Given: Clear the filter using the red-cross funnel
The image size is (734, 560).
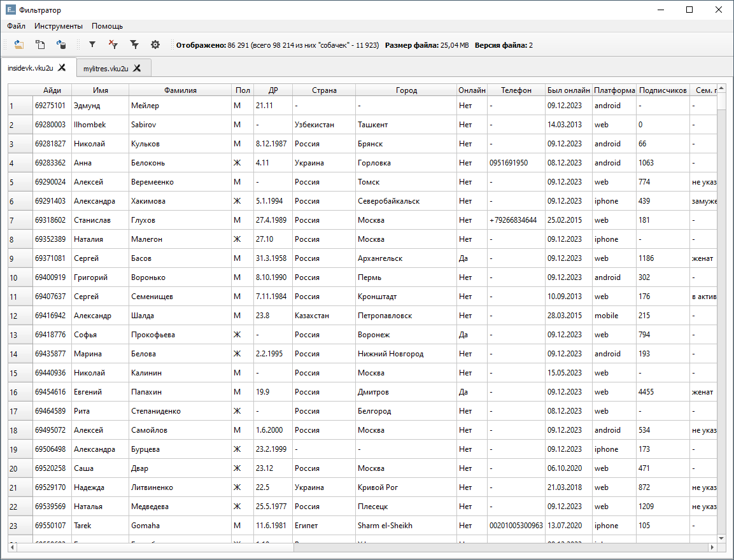Looking at the screenshot, I should point(113,45).
